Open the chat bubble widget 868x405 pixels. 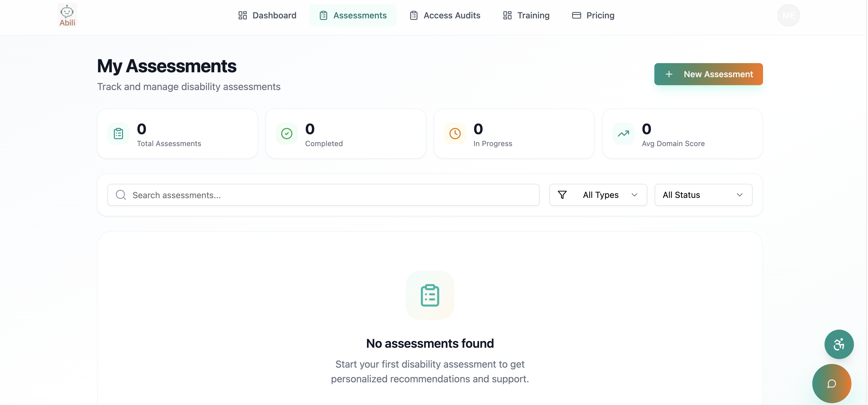point(832,384)
